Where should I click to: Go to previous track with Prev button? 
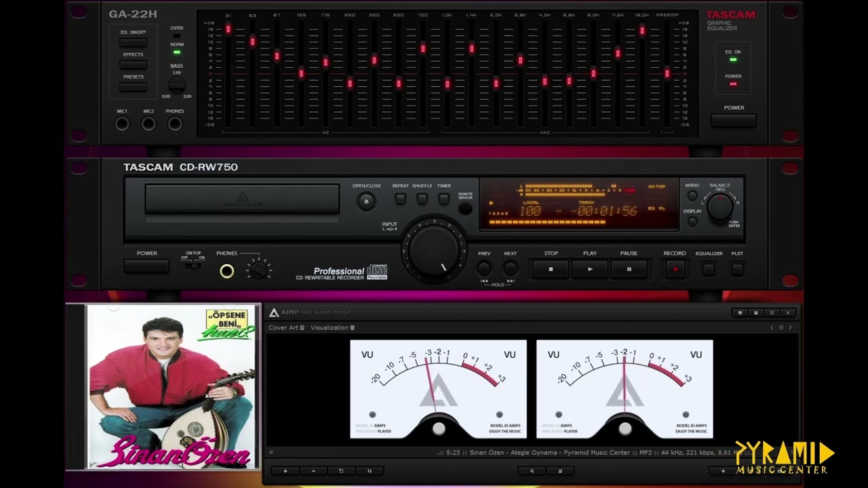484,268
